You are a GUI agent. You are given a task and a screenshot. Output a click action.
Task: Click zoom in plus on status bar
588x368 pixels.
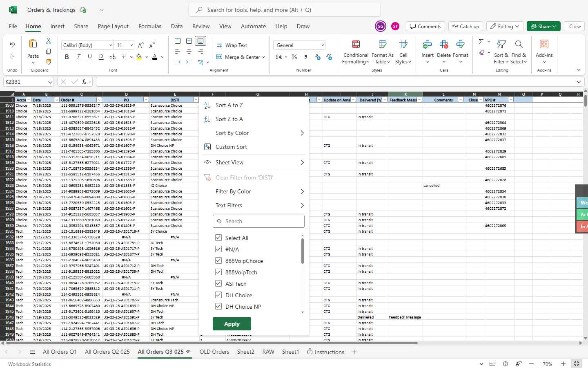tap(563, 364)
